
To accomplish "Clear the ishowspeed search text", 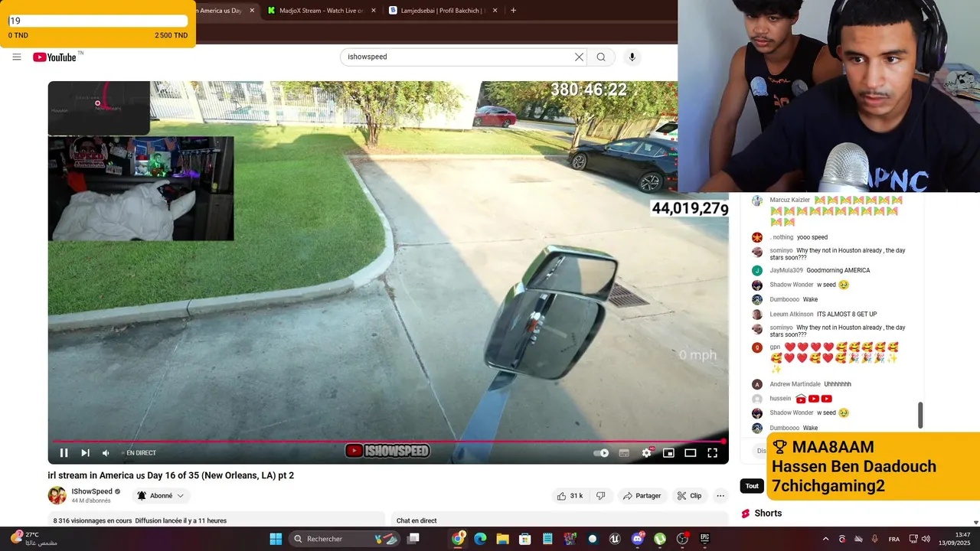I will coord(579,57).
